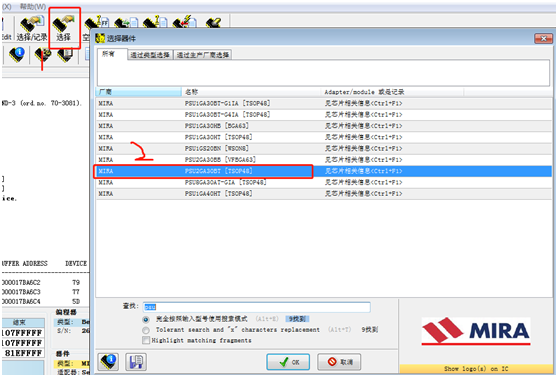Click the verify device icon in the toolbar
Viewport: 558px width, 377px height.
(x=155, y=22)
